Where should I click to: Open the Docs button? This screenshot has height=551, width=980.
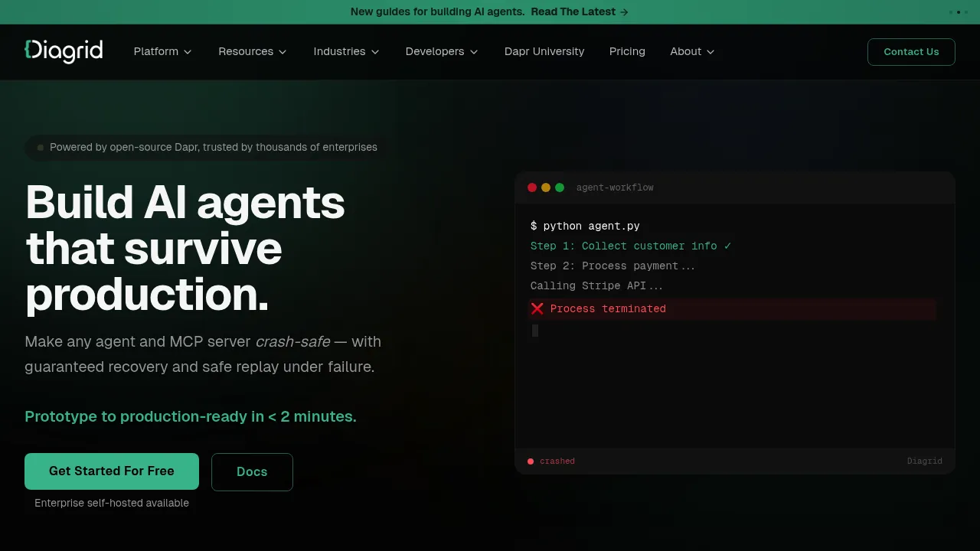click(252, 472)
